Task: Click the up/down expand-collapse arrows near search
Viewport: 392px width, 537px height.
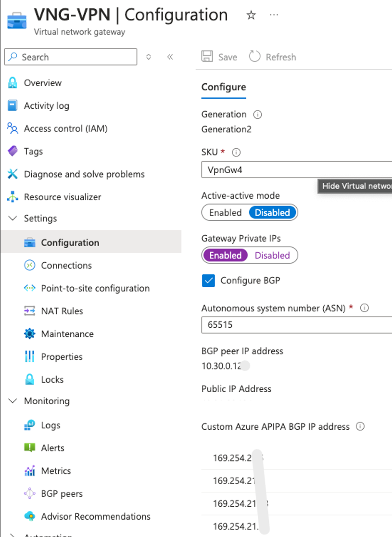Action: point(149,57)
